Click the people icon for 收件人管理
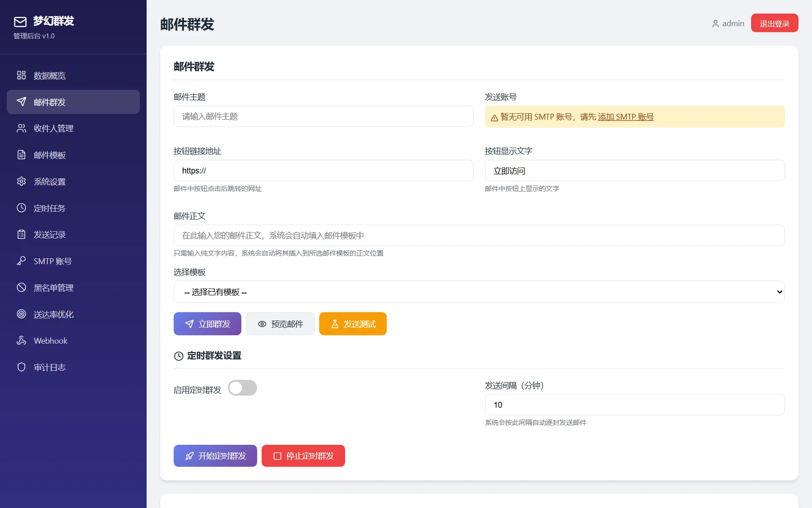Viewport: 812px width, 508px height. 21,128
